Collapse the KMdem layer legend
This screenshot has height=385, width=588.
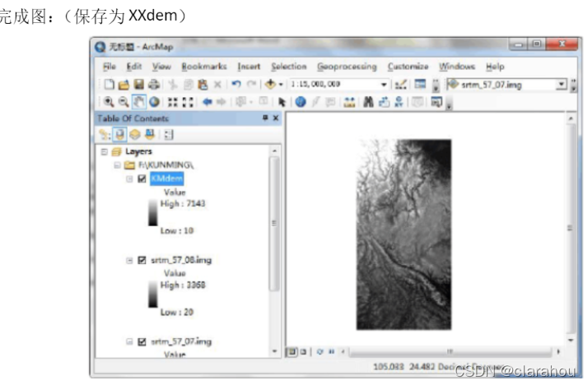129,179
